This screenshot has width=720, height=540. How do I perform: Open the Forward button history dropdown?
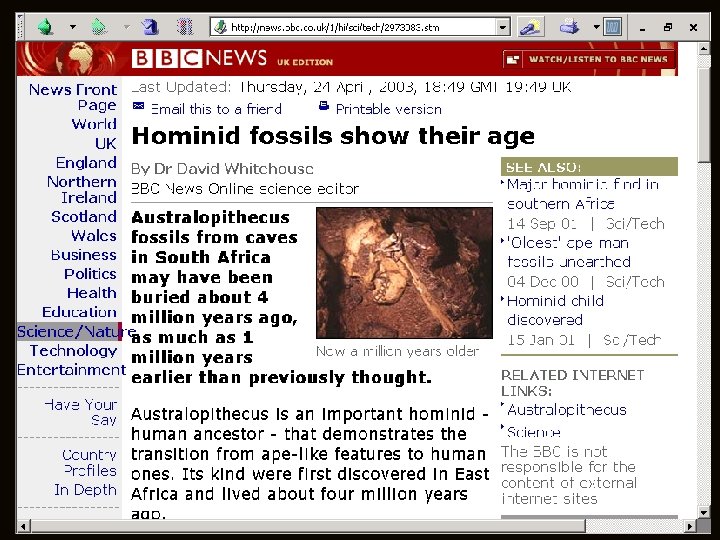[x=126, y=27]
